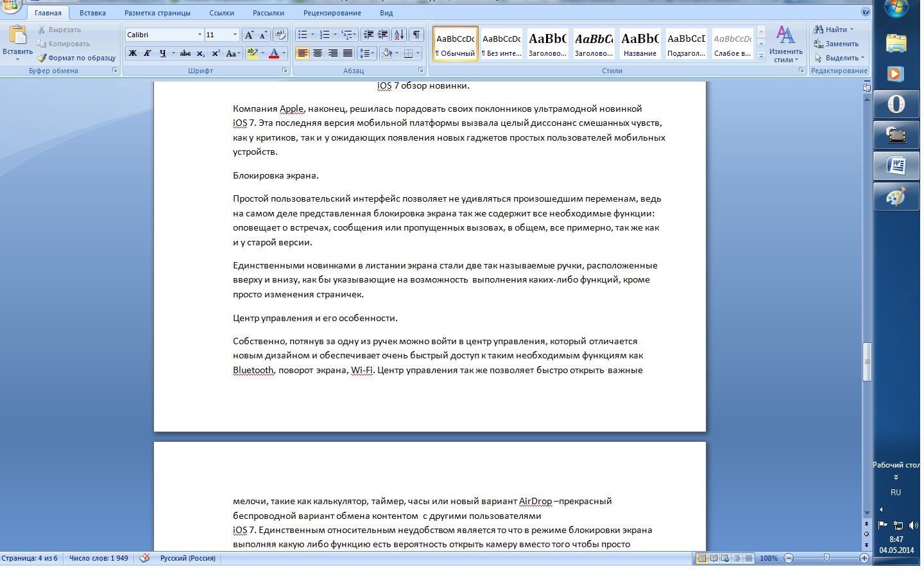The width and height of the screenshot is (924, 578).
Task: Open Windows Media Player from the taskbar
Action: click(896, 73)
